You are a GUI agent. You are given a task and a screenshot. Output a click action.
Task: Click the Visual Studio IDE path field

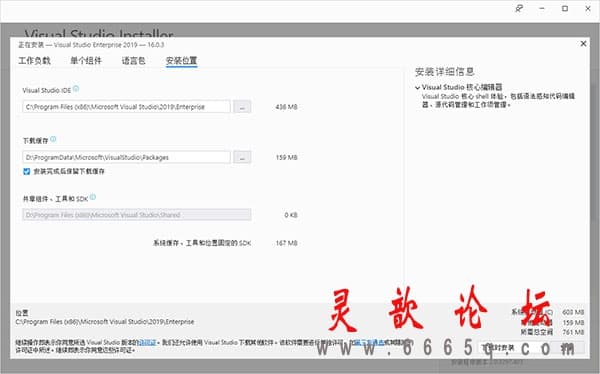click(126, 107)
